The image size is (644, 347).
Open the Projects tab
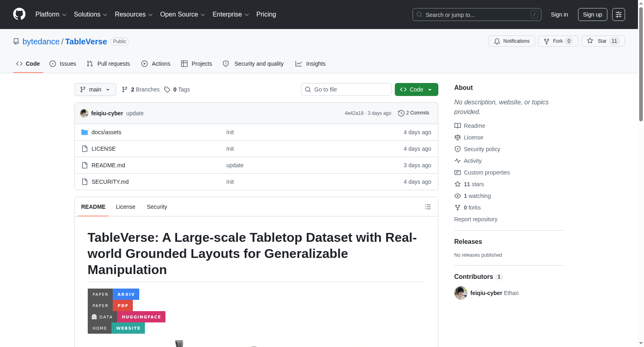[196, 64]
